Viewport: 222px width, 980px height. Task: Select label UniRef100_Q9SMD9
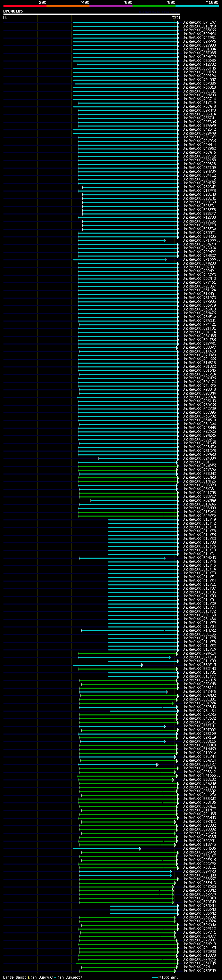pyautogui.click(x=199, y=508)
